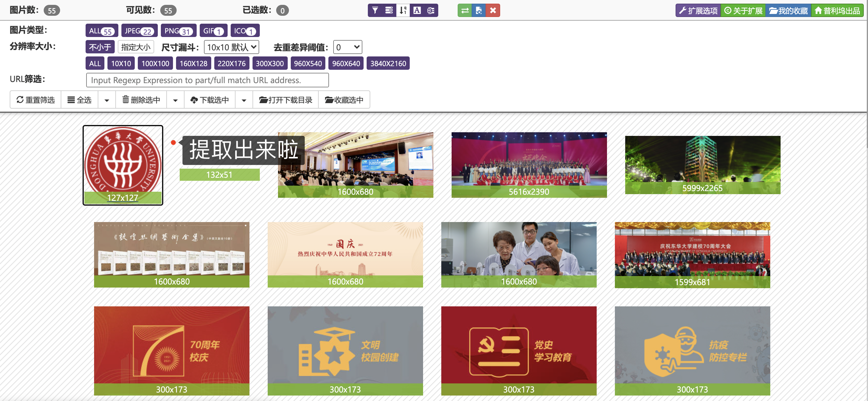Choose the 3840X2160 size preset

[x=388, y=63]
